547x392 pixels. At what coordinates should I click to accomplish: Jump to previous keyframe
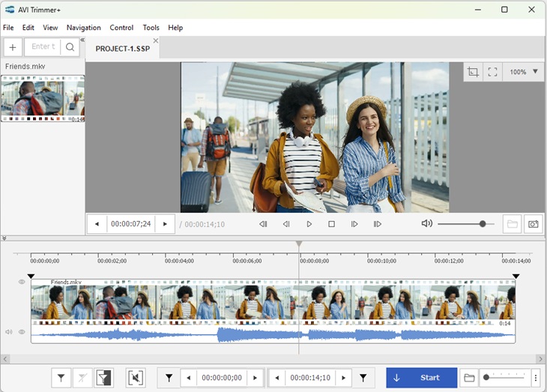[x=263, y=224]
